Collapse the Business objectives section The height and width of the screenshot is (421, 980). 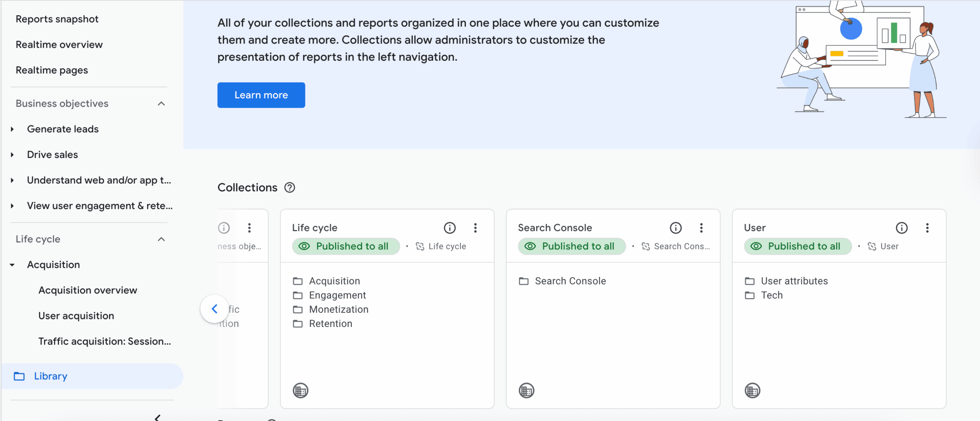click(161, 104)
